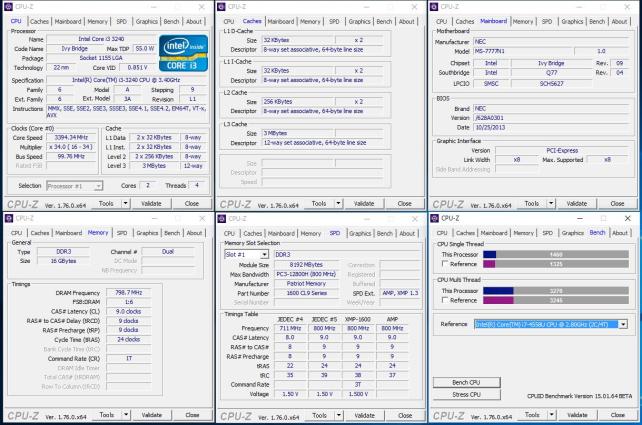
Task: Open Tools dropdown arrow in the CPU-tab window
Action: pyautogui.click(x=125, y=203)
